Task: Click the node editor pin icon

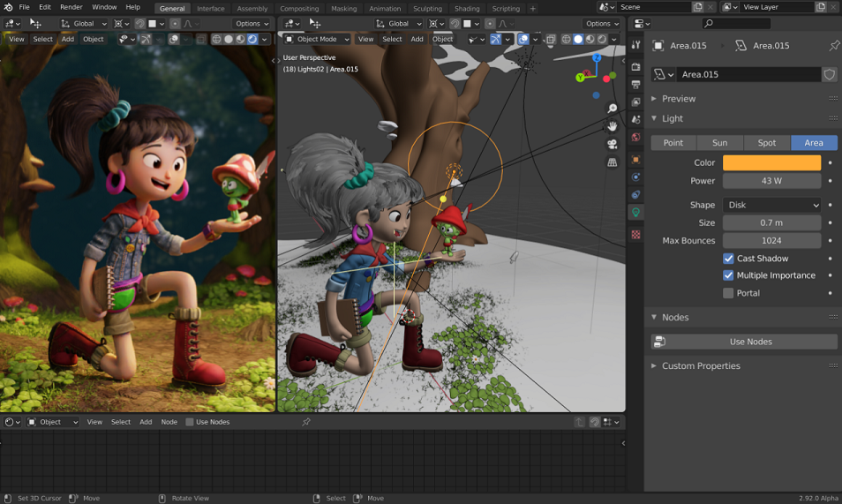Action: pos(306,422)
